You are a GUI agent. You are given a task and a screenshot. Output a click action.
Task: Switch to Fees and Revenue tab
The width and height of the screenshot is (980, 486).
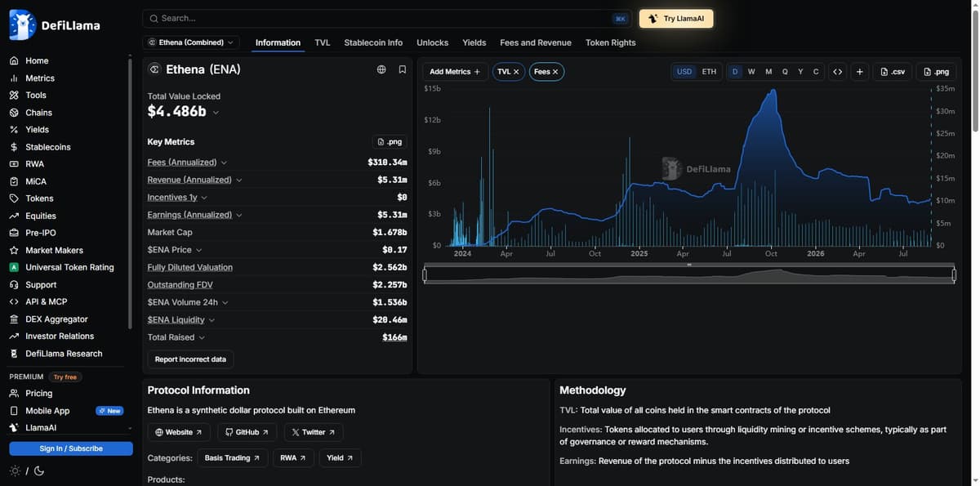(x=536, y=42)
